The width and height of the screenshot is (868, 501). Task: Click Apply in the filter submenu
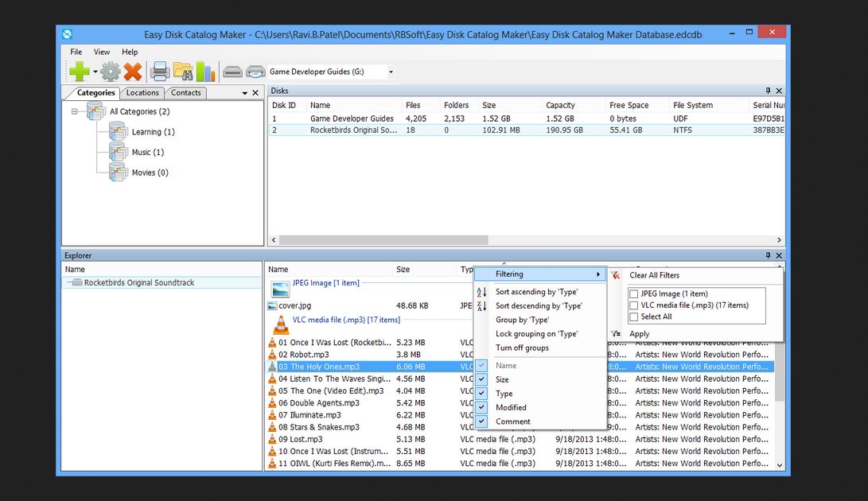640,334
